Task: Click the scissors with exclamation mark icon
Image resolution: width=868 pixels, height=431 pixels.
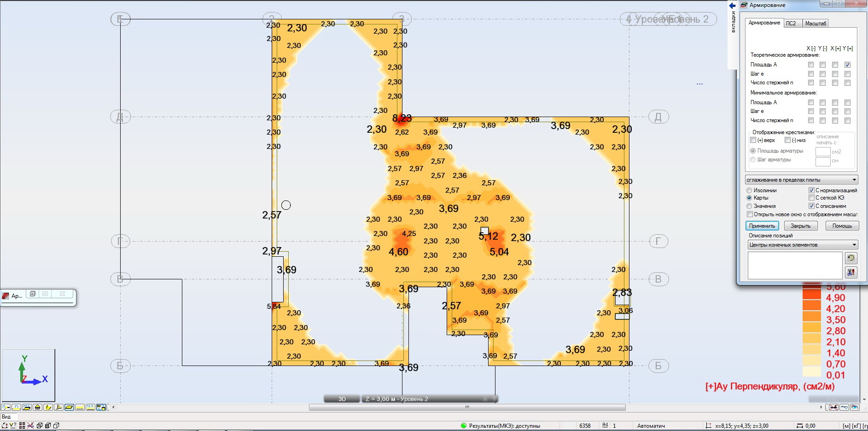Action: (851, 272)
